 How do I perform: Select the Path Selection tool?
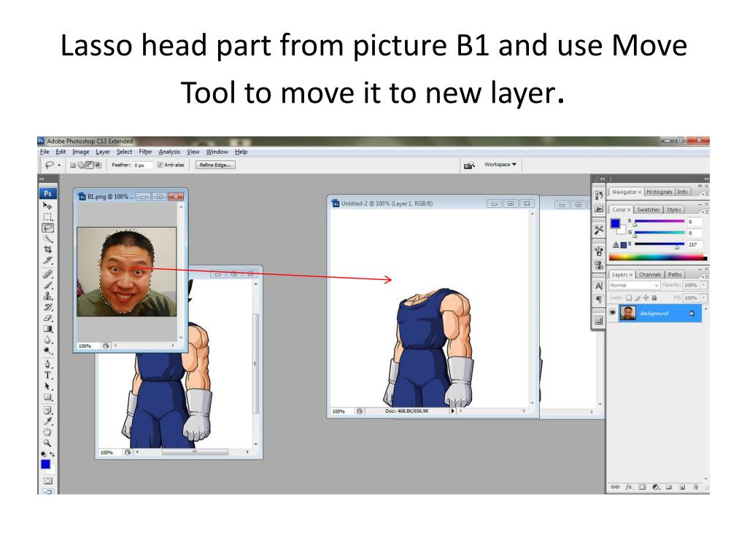(47, 386)
